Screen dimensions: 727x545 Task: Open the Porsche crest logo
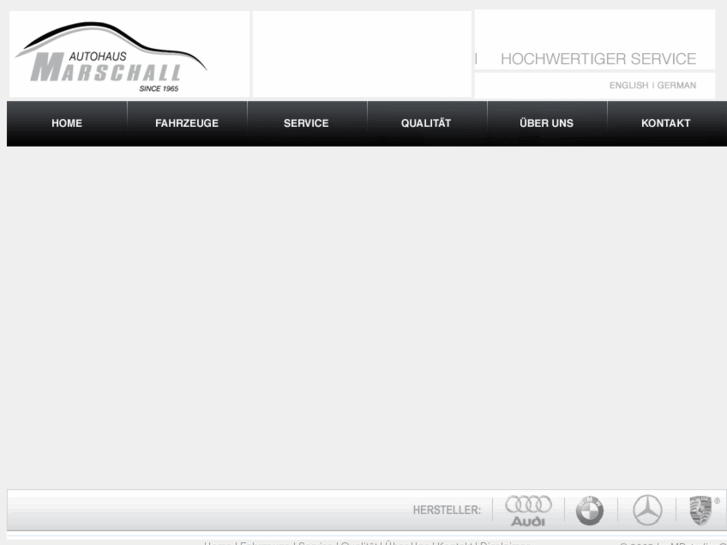pyautogui.click(x=701, y=510)
